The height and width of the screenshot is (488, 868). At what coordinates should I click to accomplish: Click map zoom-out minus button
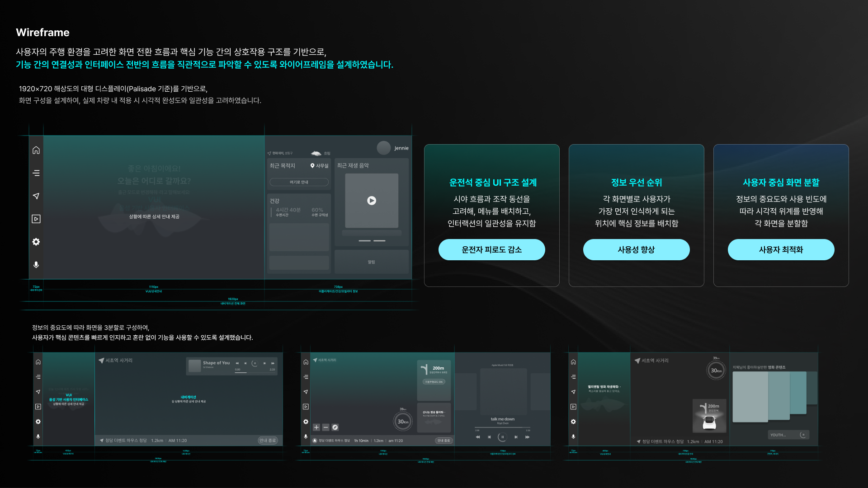coord(325,427)
